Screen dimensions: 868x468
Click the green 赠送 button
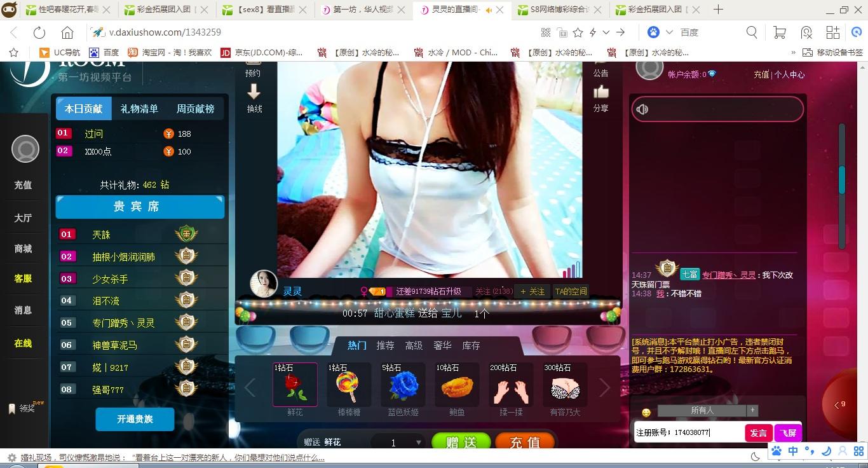(x=461, y=443)
